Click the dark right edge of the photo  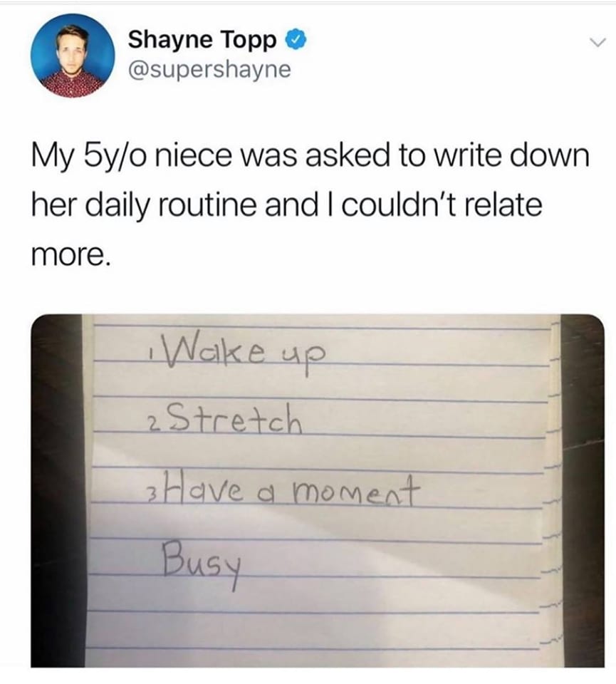coord(583,490)
